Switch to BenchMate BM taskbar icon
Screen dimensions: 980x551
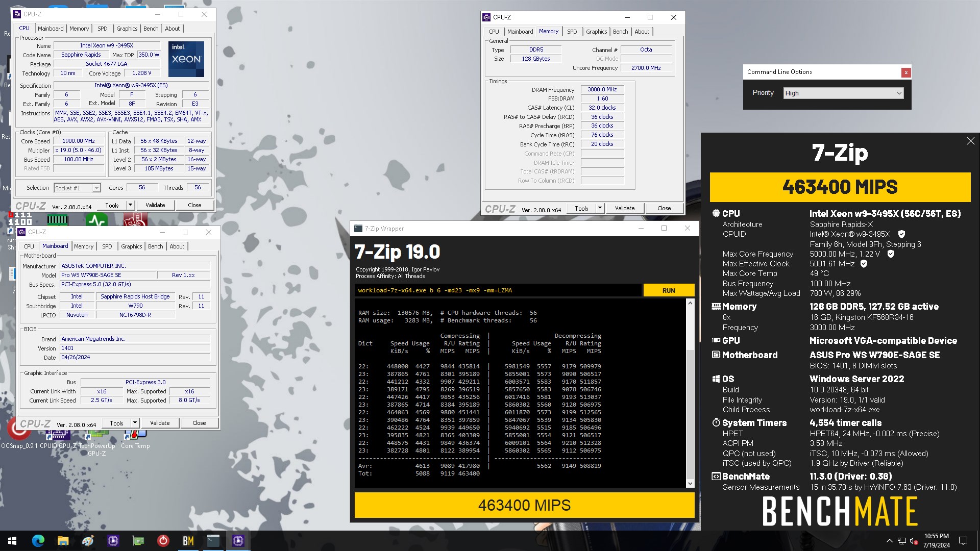(188, 541)
